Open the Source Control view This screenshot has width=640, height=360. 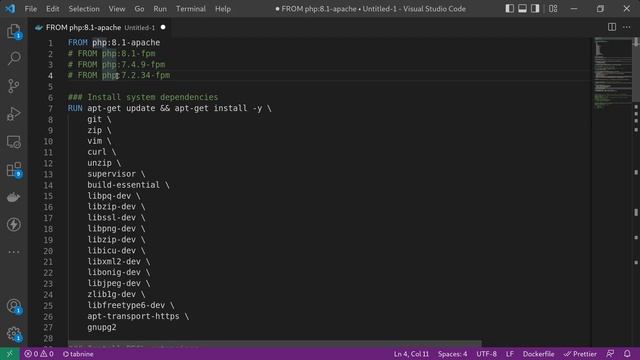coord(14,86)
